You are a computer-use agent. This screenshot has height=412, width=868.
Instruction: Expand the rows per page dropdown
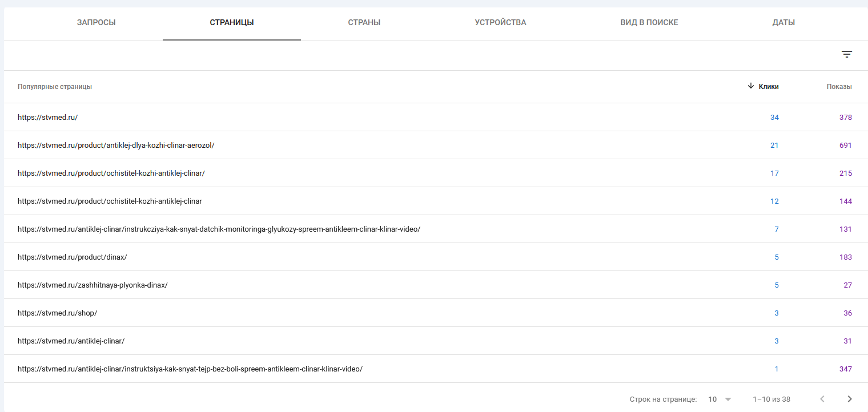point(720,399)
